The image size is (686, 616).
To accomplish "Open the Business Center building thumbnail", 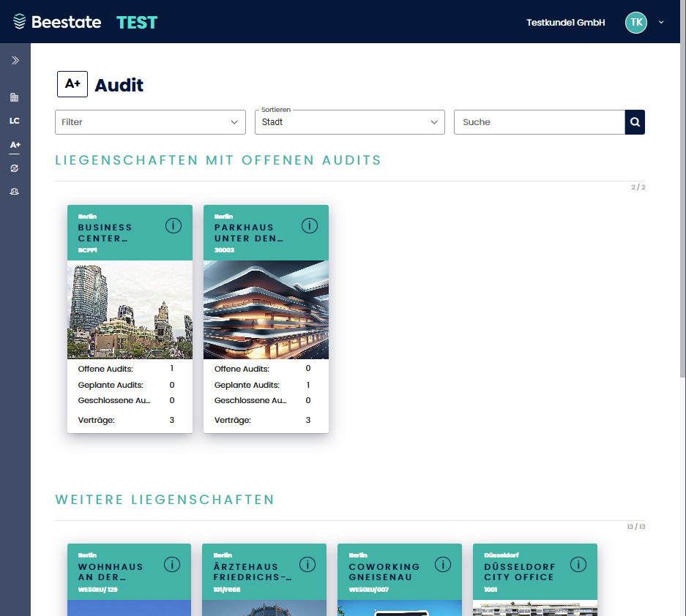I will [x=130, y=309].
